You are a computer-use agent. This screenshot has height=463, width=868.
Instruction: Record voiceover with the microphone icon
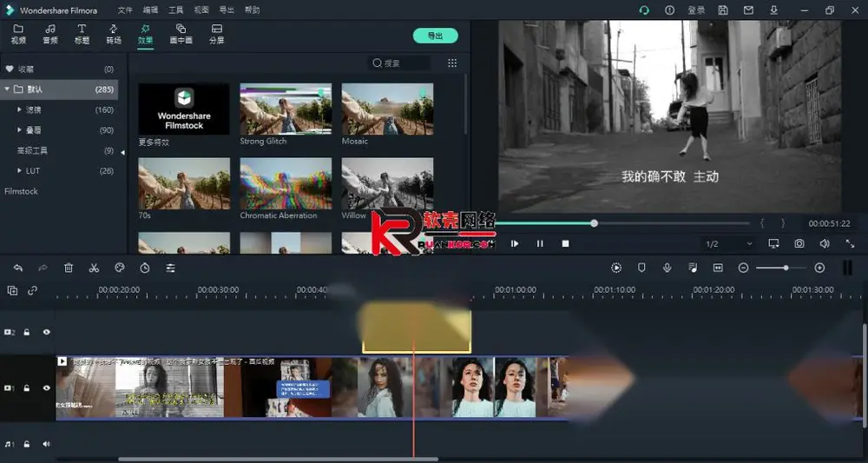coord(667,268)
